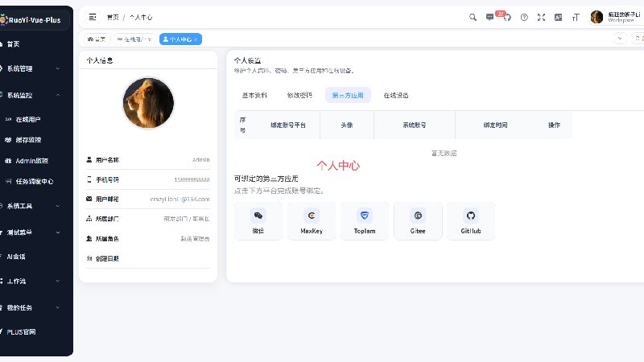644x362 pixels.
Task: Open the tab-bar dropdown chevron at right
Action: click(x=620, y=39)
